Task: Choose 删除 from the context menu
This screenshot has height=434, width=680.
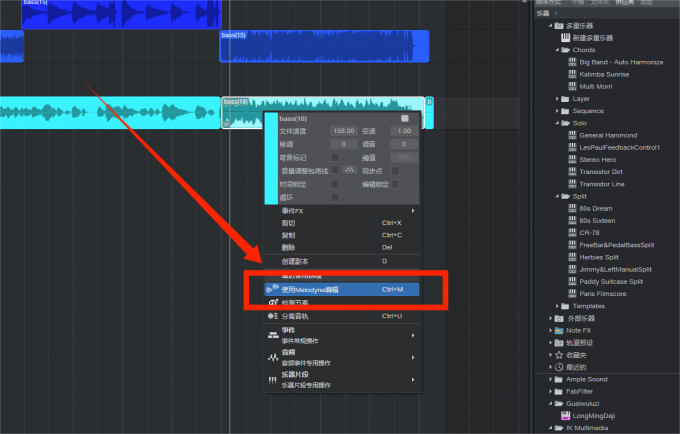Action: 342,247
